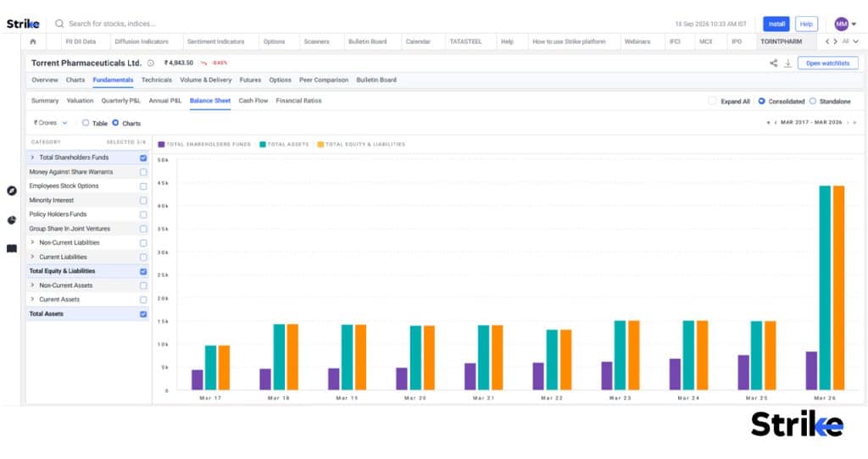Uncheck Total Assets checkbox
868x459 pixels.
tap(143, 314)
